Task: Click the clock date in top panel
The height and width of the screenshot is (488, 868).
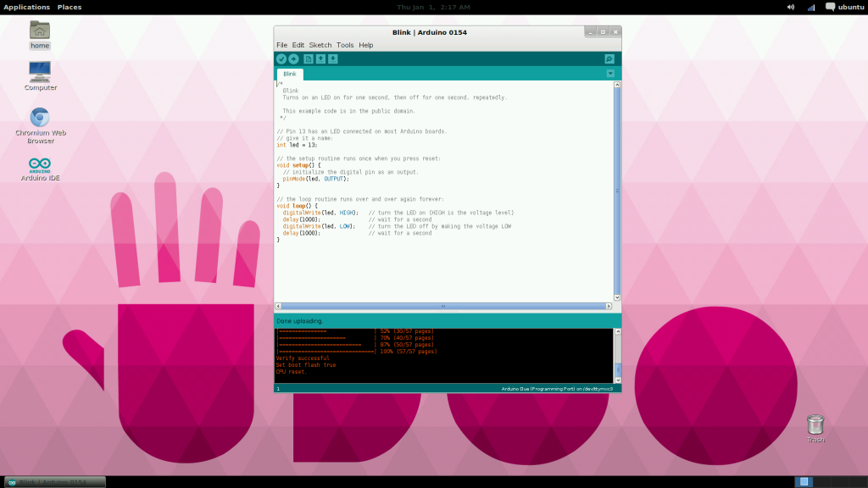Action: [x=433, y=7]
